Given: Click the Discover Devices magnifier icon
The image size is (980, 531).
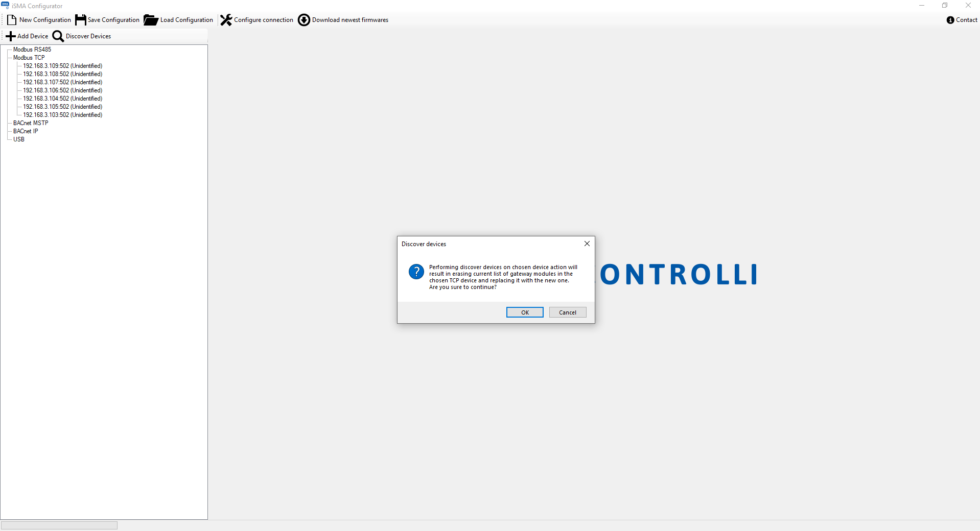Looking at the screenshot, I should pyautogui.click(x=58, y=36).
